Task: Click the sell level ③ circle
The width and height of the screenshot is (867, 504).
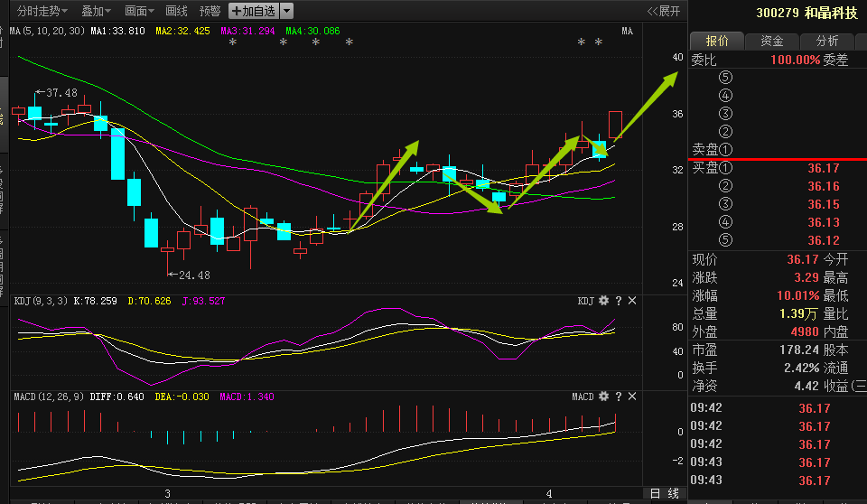Action: coord(725,114)
